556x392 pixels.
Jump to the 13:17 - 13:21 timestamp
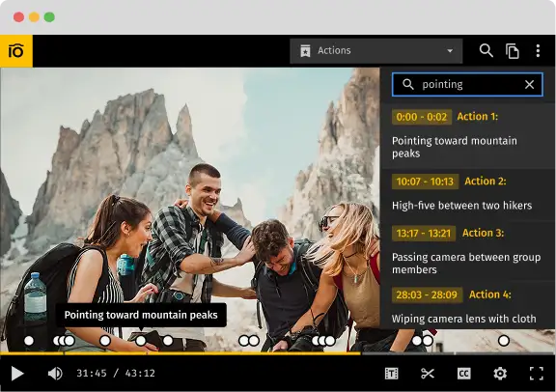point(424,233)
